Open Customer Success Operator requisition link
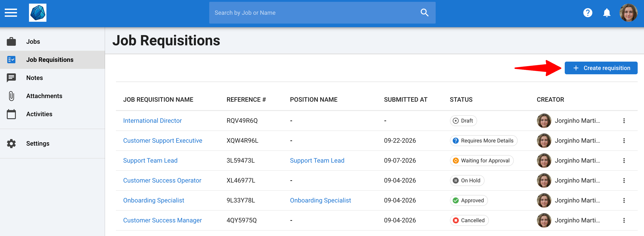This screenshot has height=236, width=644. click(162, 181)
